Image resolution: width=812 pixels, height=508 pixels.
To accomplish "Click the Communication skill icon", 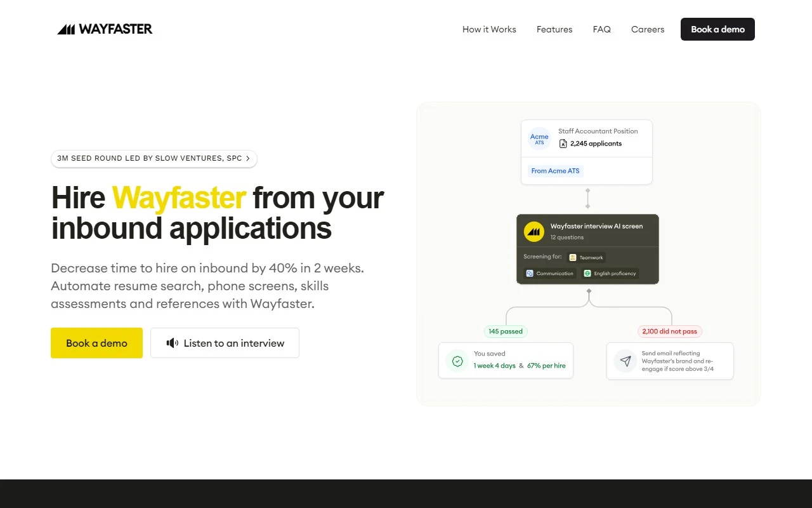I will pyautogui.click(x=530, y=274).
